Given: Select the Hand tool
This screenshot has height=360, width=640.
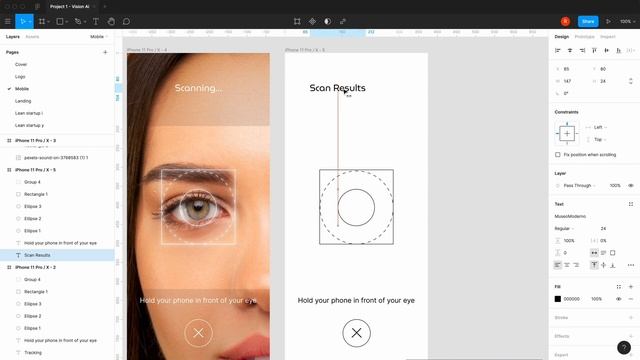Looking at the screenshot, I should point(111,21).
